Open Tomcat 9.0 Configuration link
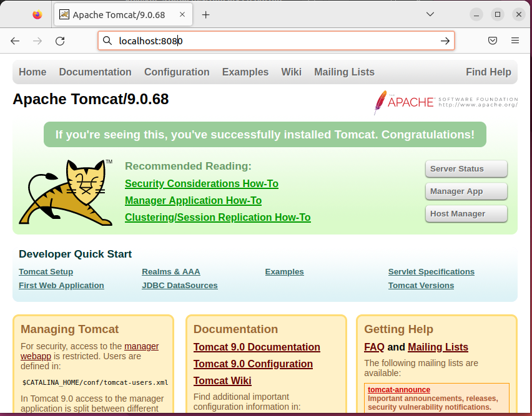Screen dimensions: 532x416 [x=253, y=364]
